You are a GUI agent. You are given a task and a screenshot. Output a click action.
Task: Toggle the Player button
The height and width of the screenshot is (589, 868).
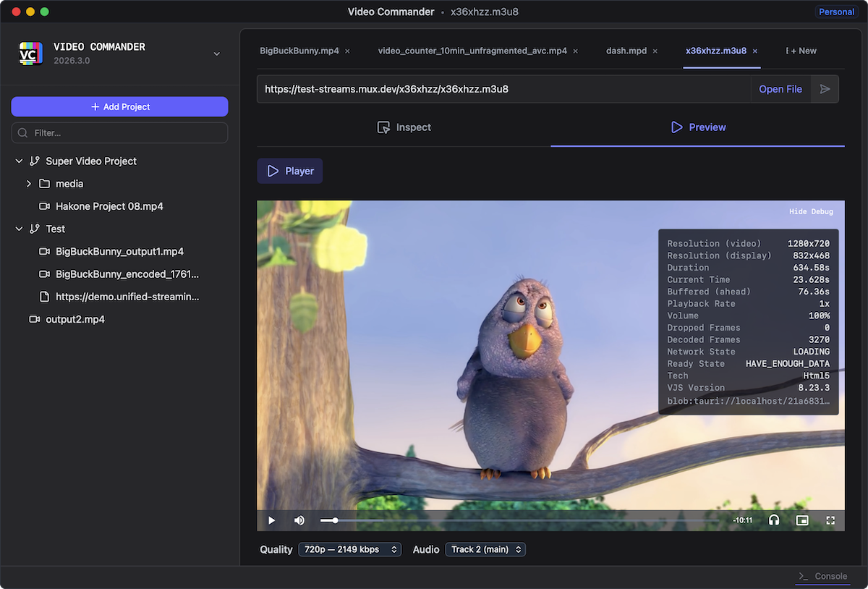point(290,171)
